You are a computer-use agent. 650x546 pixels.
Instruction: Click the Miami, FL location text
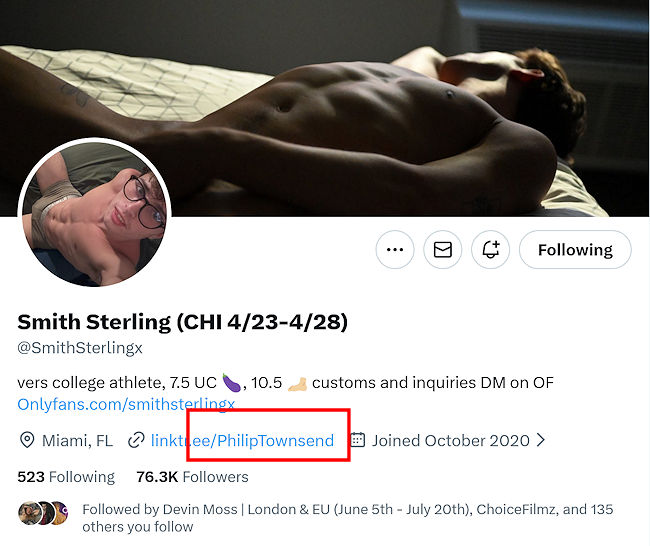pyautogui.click(x=77, y=440)
